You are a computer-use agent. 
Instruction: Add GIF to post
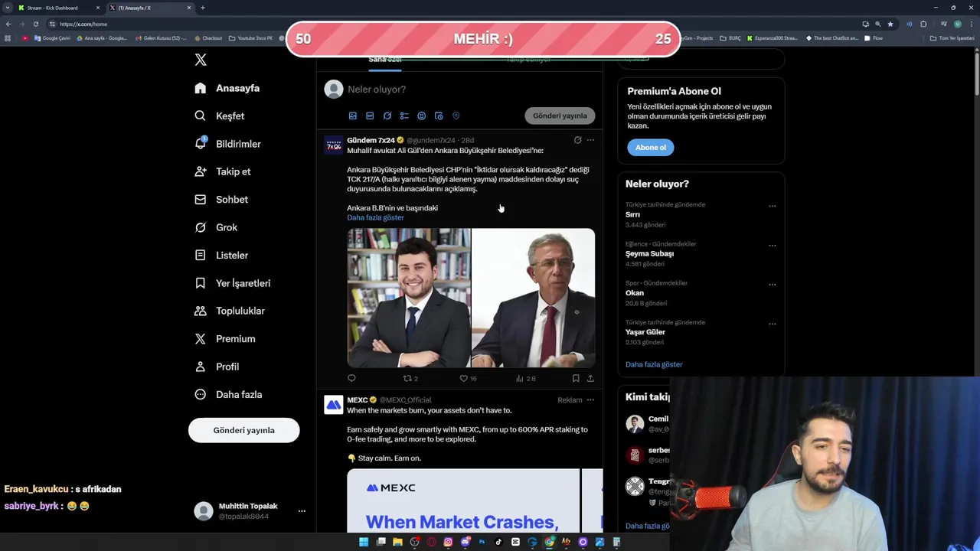click(370, 116)
